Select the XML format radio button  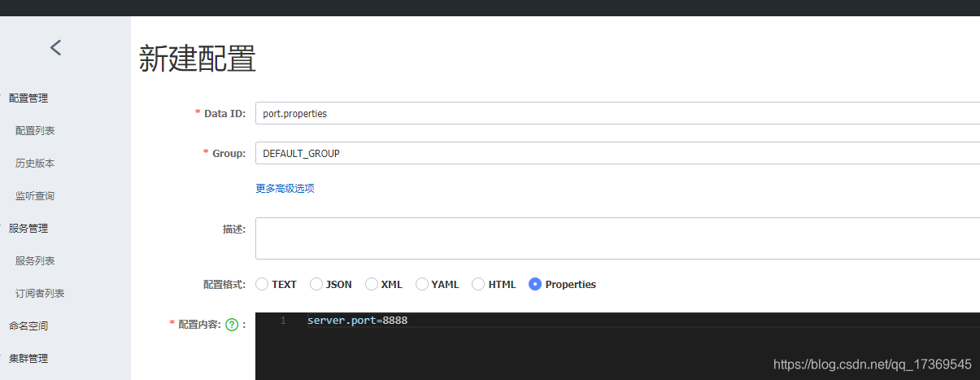372,284
